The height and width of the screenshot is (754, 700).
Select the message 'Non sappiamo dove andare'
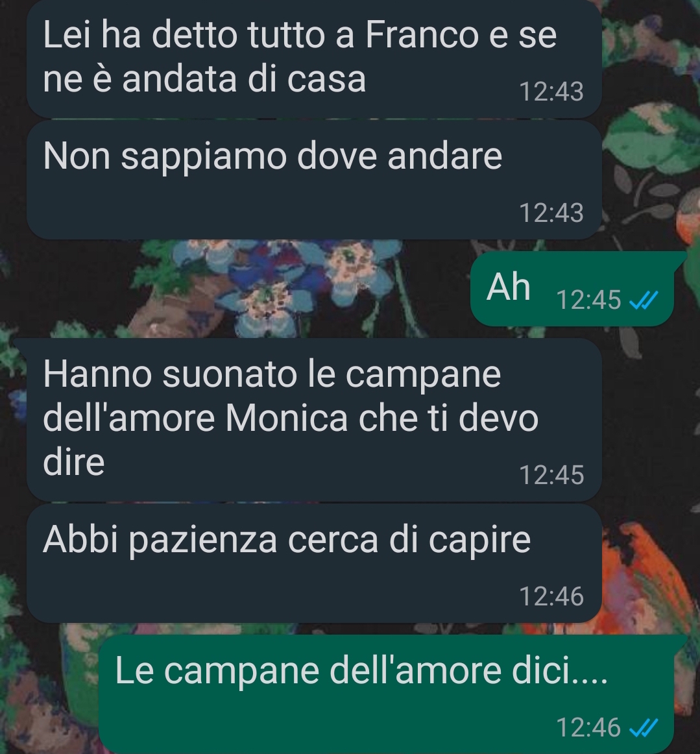[314, 179]
